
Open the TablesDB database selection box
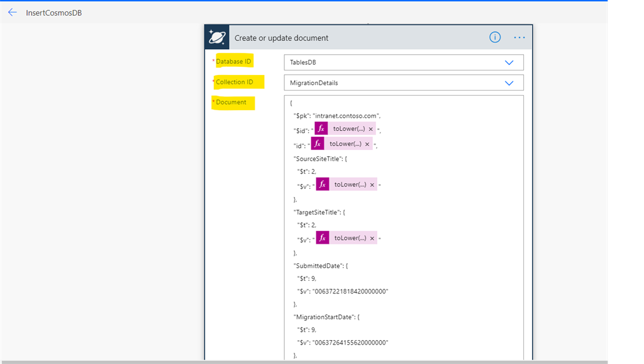point(404,62)
